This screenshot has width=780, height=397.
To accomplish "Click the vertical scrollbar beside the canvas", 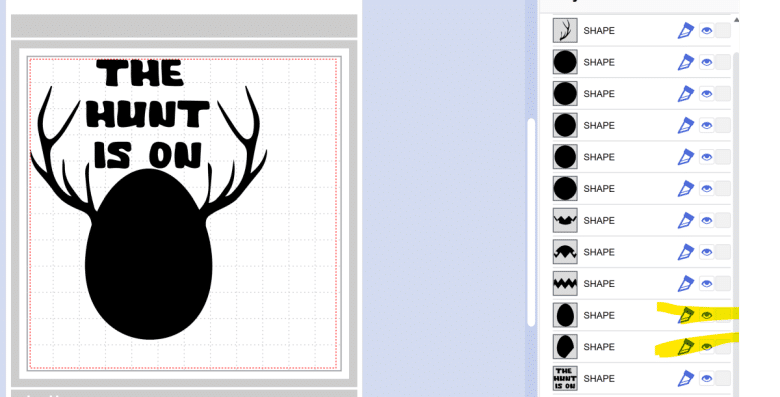I will tap(531, 222).
